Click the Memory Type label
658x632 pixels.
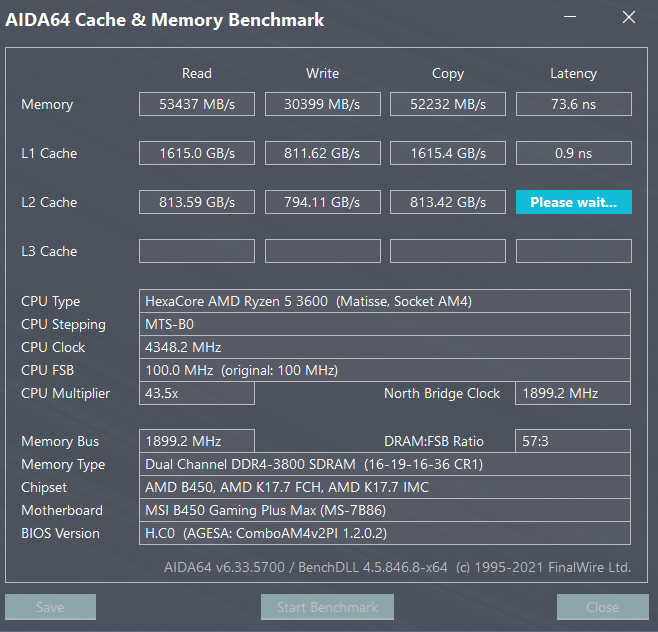click(x=63, y=465)
